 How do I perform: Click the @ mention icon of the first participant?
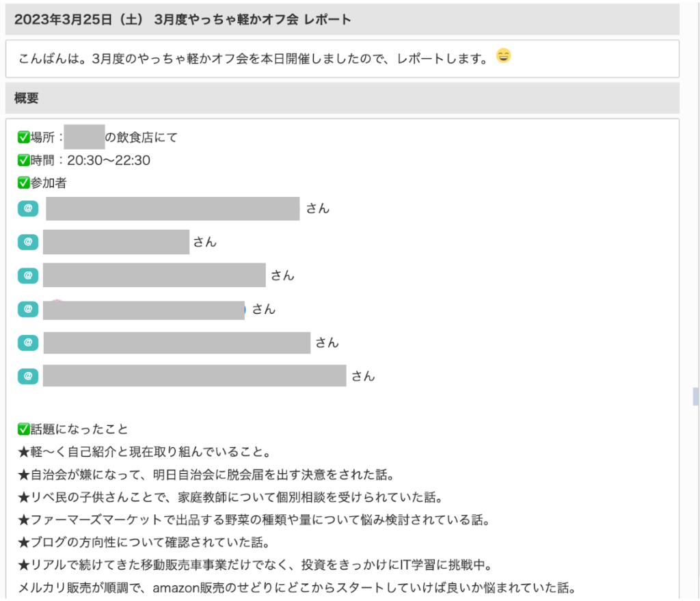tap(27, 209)
